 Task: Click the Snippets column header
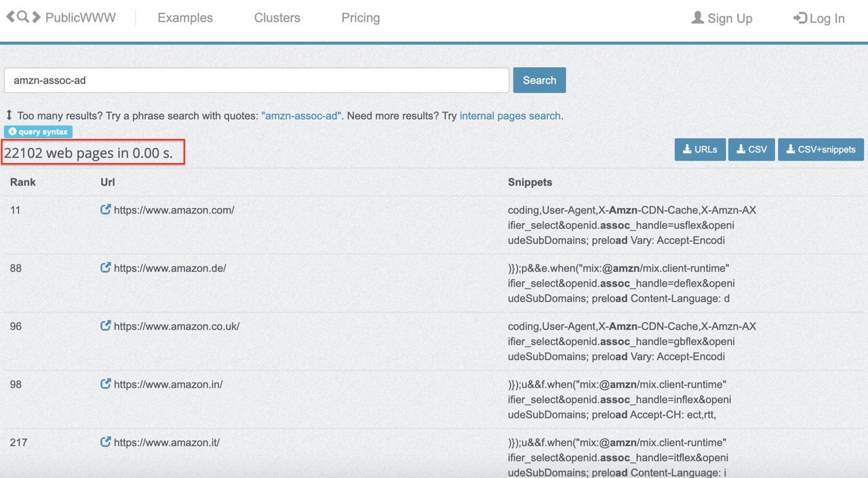coord(530,182)
